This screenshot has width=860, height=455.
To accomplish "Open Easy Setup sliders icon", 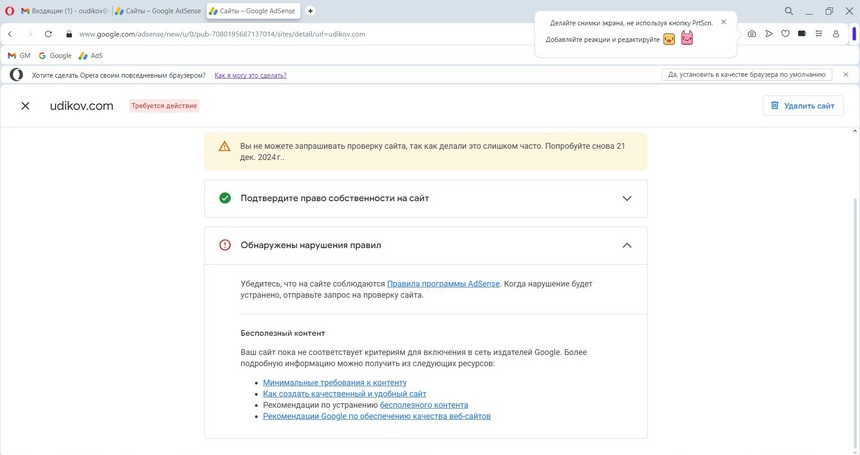I will [819, 34].
